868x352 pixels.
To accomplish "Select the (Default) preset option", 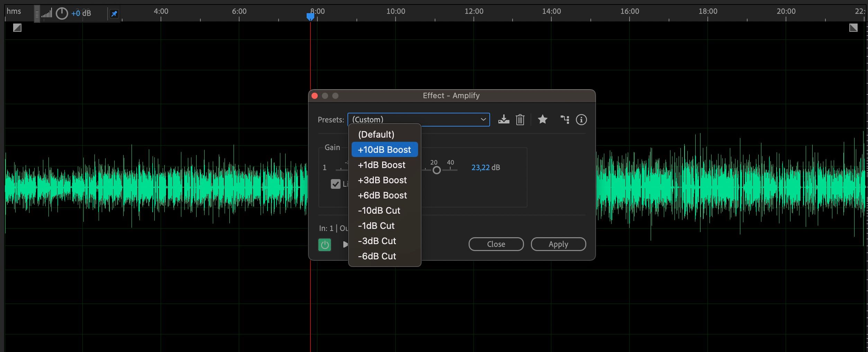I will (x=376, y=135).
